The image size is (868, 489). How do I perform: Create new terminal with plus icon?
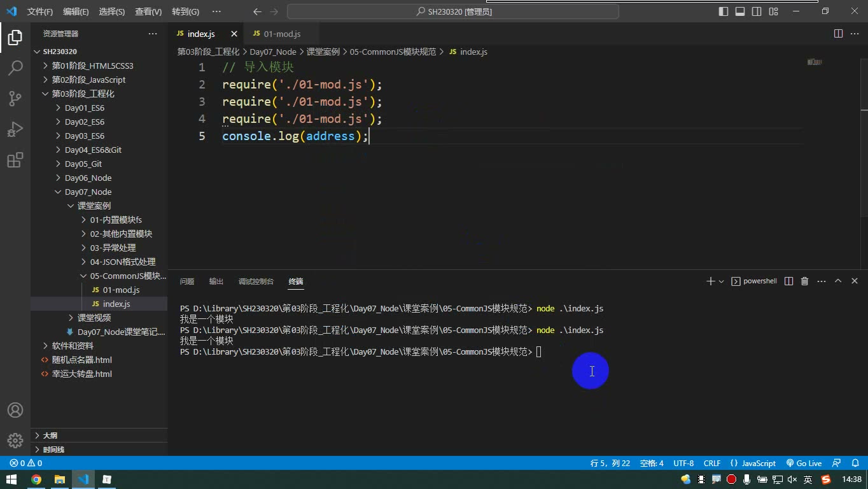pos(710,281)
